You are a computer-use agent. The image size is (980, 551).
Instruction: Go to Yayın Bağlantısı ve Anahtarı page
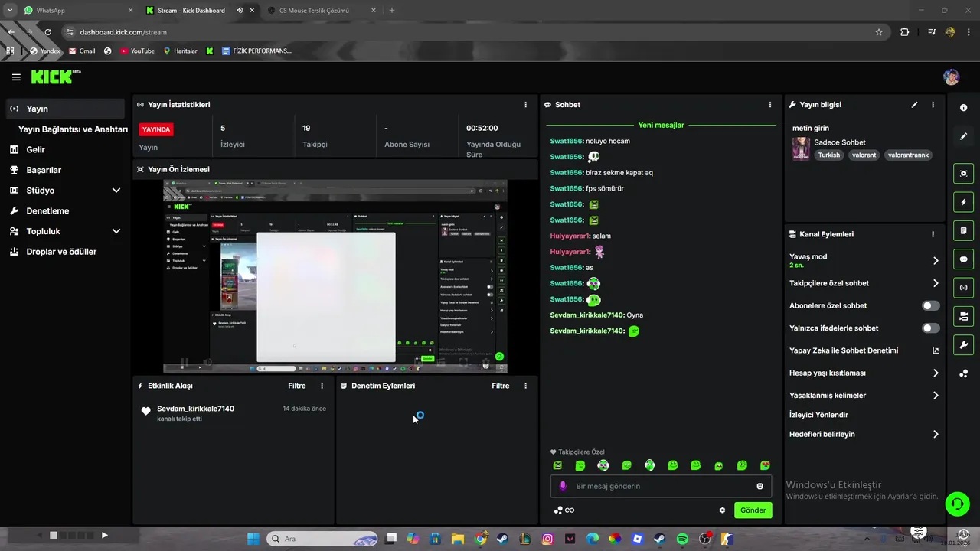click(x=73, y=129)
